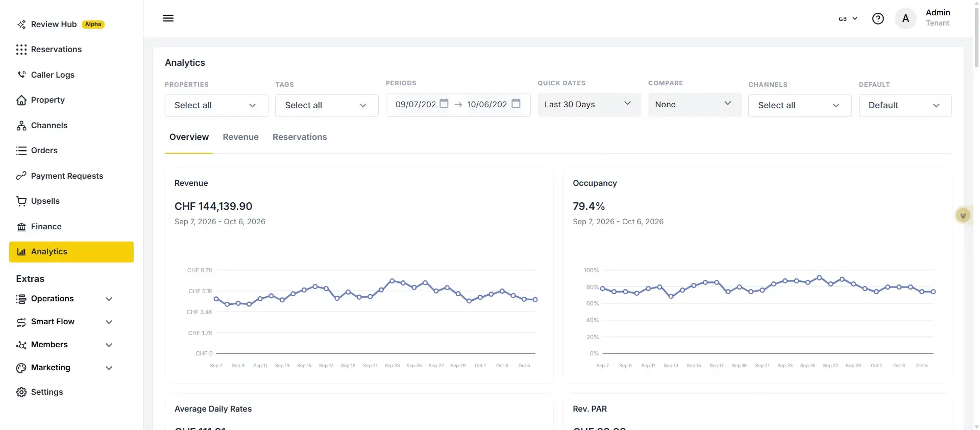Click the 79.4% occupancy value
Viewport: 980px width, 430px height.
click(589, 206)
